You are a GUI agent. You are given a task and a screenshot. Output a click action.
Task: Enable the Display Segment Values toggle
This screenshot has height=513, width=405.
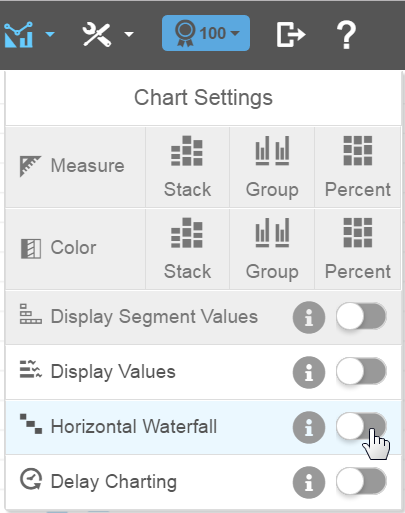[361, 316]
